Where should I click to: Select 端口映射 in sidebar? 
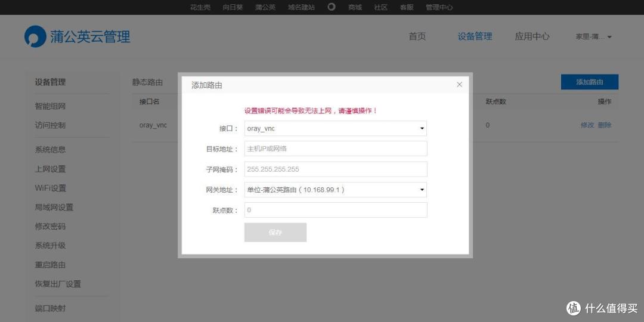(x=50, y=308)
